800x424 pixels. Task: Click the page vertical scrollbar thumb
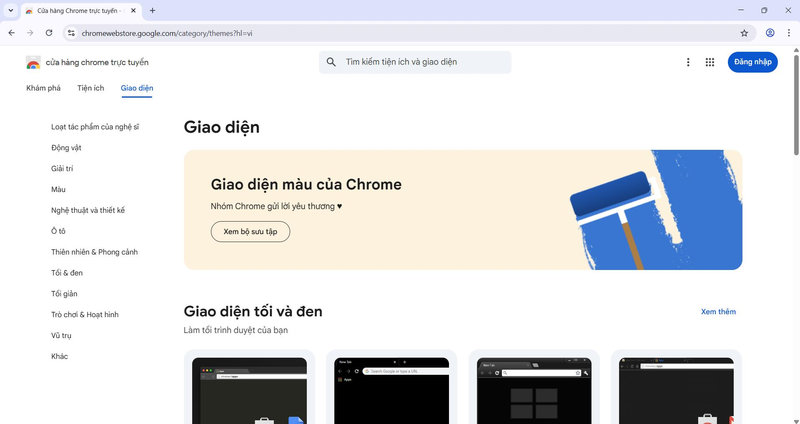[x=796, y=104]
